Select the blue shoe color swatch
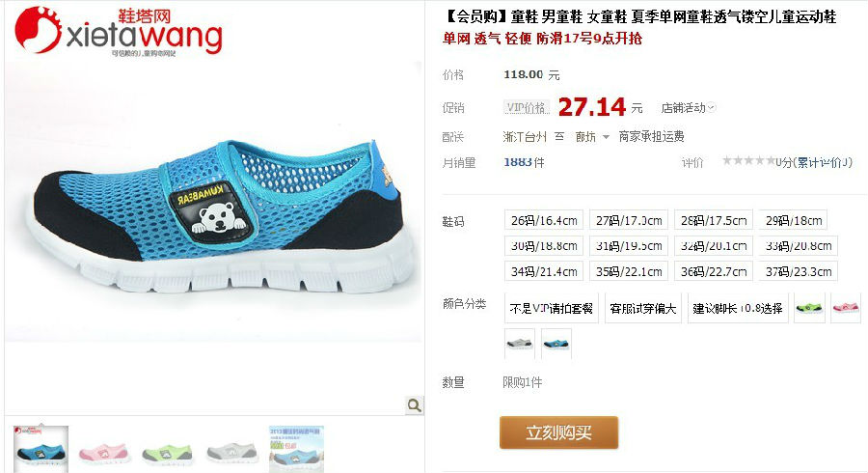 pos(556,344)
